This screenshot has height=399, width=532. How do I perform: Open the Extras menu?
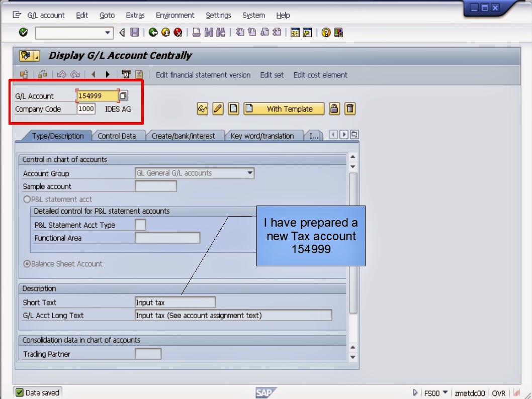[x=135, y=15]
